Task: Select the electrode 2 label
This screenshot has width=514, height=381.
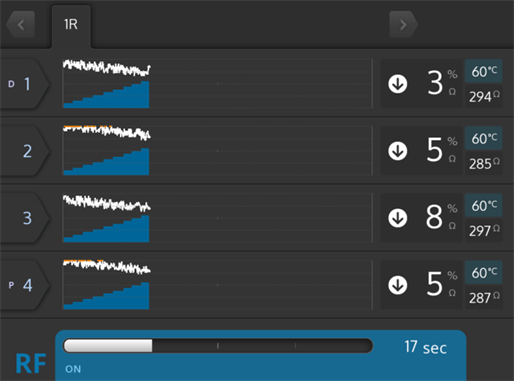Action: coord(25,151)
